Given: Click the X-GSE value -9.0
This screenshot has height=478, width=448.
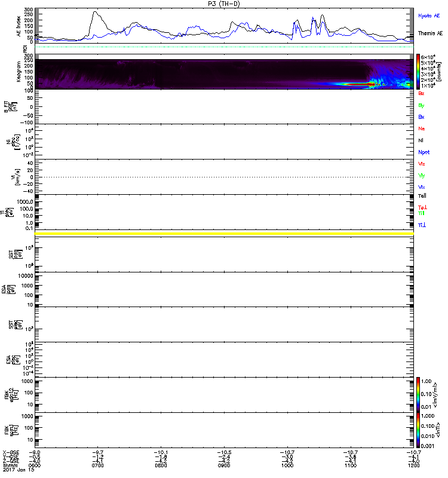Looking at the screenshot, I should point(35,453).
